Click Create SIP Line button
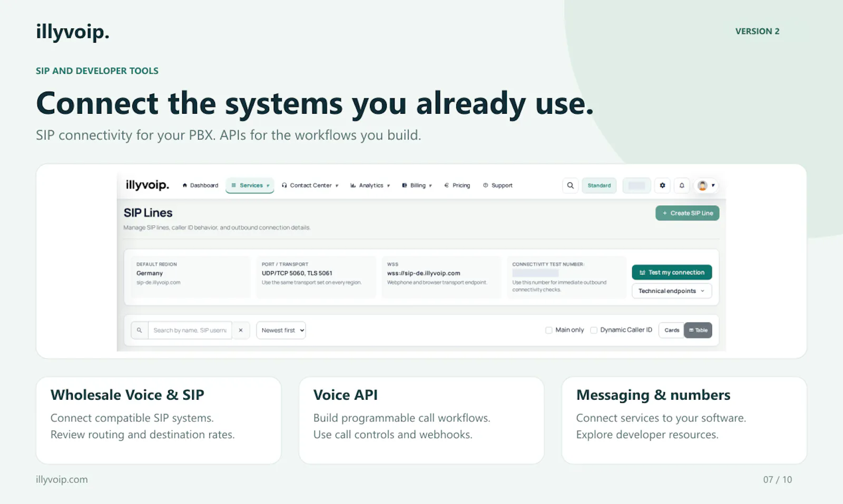 pos(688,213)
